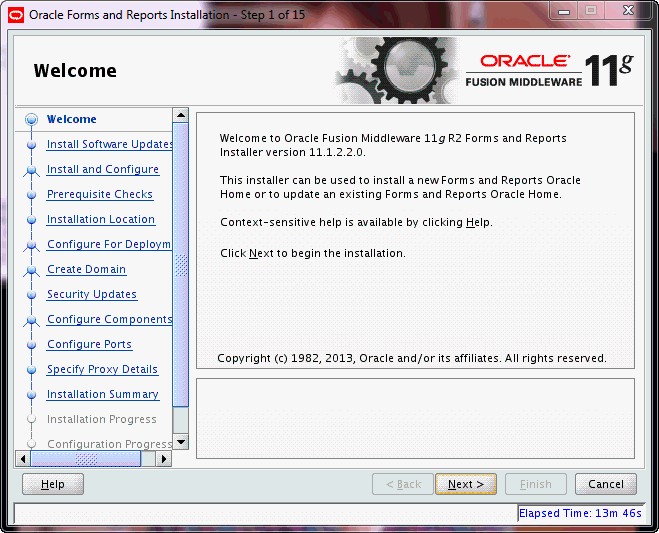Click the disabled Back button
The height and width of the screenshot is (533, 659).
(403, 484)
